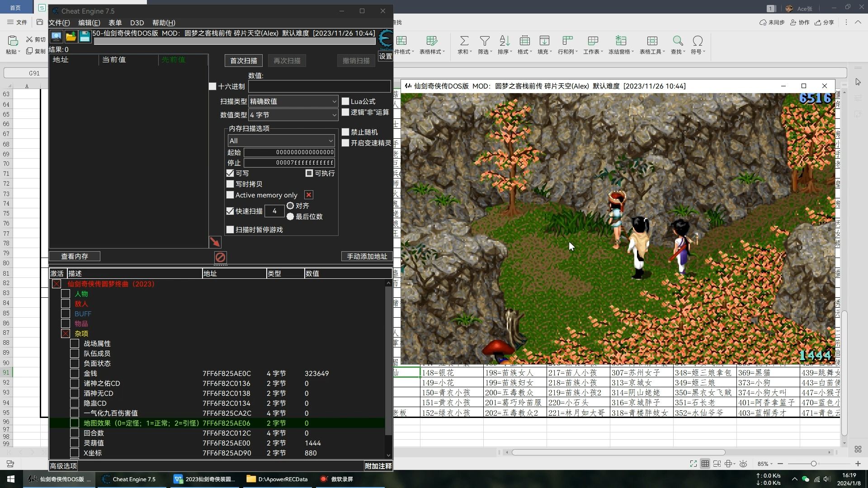Click the 手动添加地址 button

pos(367,256)
